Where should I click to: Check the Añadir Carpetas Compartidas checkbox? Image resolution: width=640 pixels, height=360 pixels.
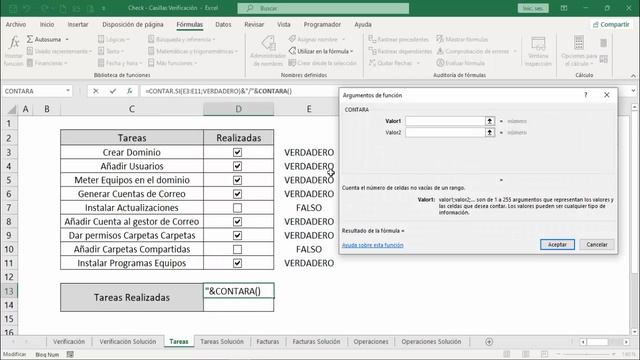[x=237, y=249]
